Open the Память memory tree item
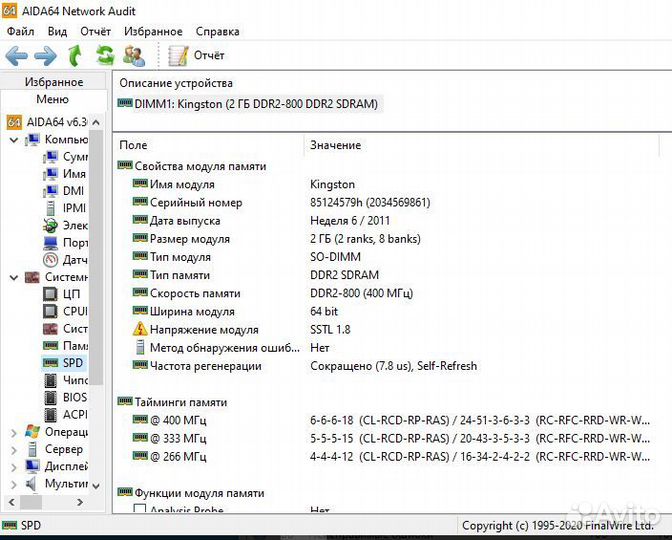The height and width of the screenshot is (540, 672). [66, 346]
